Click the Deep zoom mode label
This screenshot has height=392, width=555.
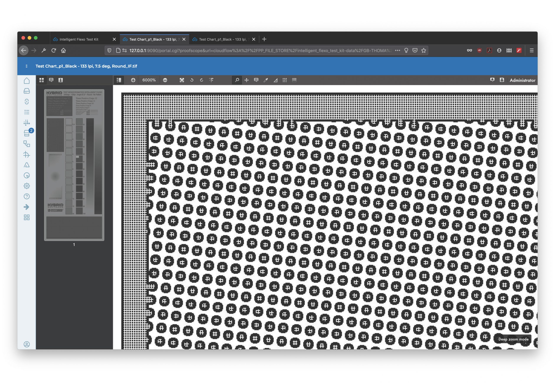[x=513, y=339]
